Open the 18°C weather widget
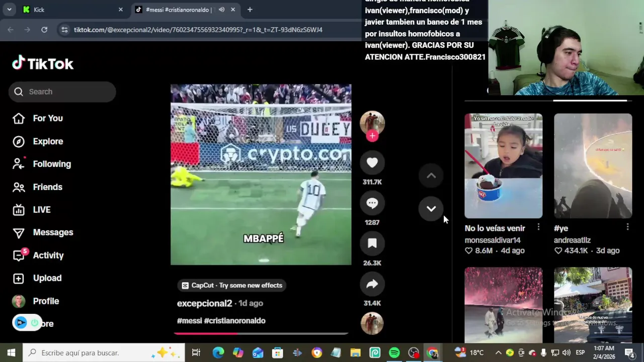This screenshot has width=644, height=362. [469, 352]
